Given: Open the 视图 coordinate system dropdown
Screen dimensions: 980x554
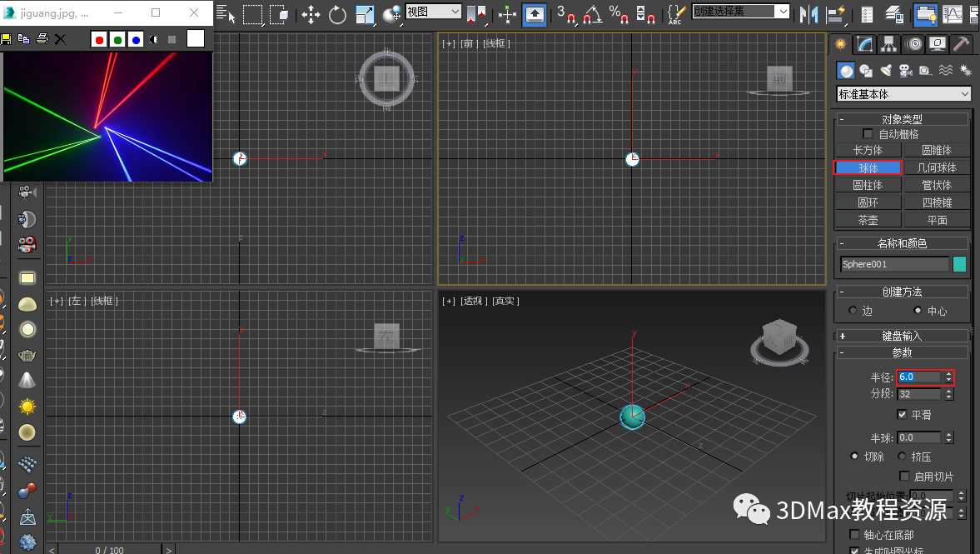Looking at the screenshot, I should (x=433, y=12).
